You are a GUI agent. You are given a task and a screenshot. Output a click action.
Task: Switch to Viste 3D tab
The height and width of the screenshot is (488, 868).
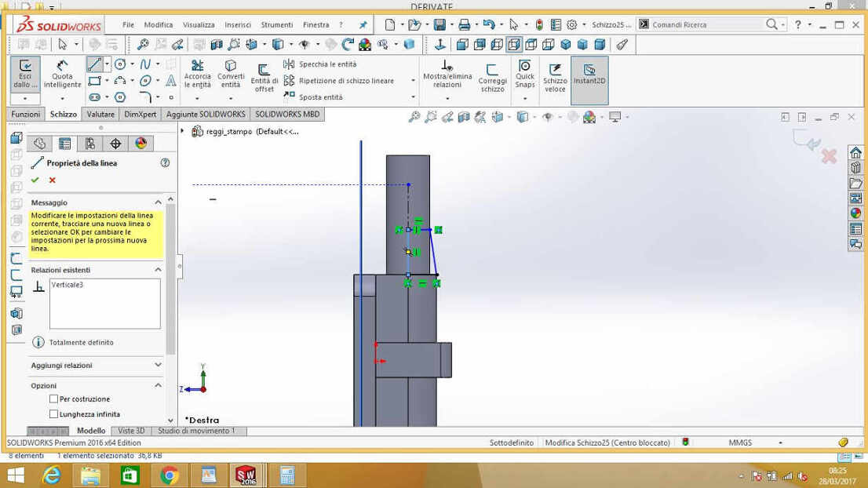click(131, 431)
